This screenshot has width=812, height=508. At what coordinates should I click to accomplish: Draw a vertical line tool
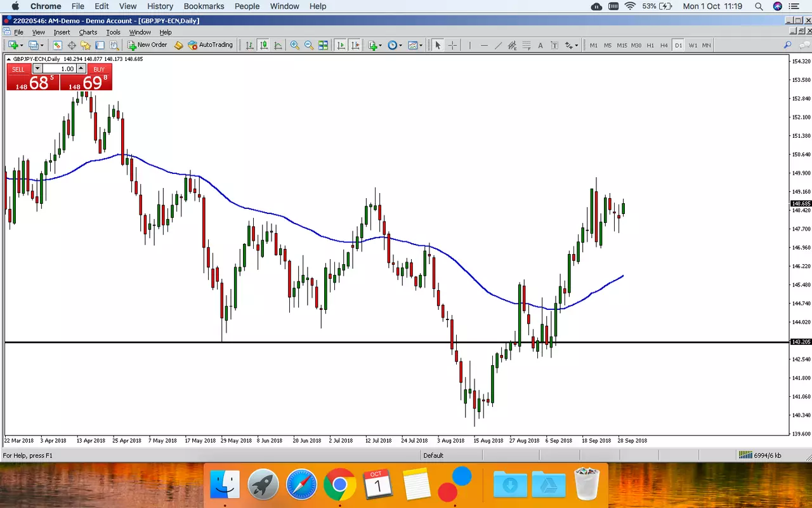point(470,45)
